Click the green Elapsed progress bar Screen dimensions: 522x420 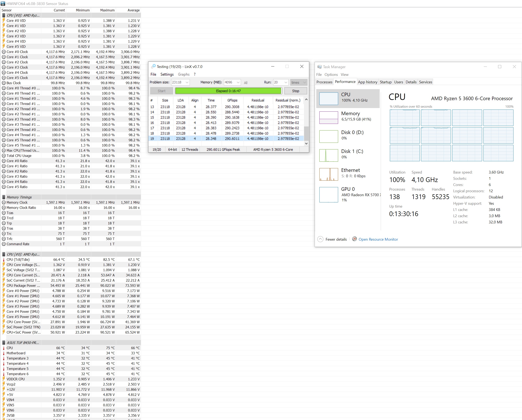point(228,91)
